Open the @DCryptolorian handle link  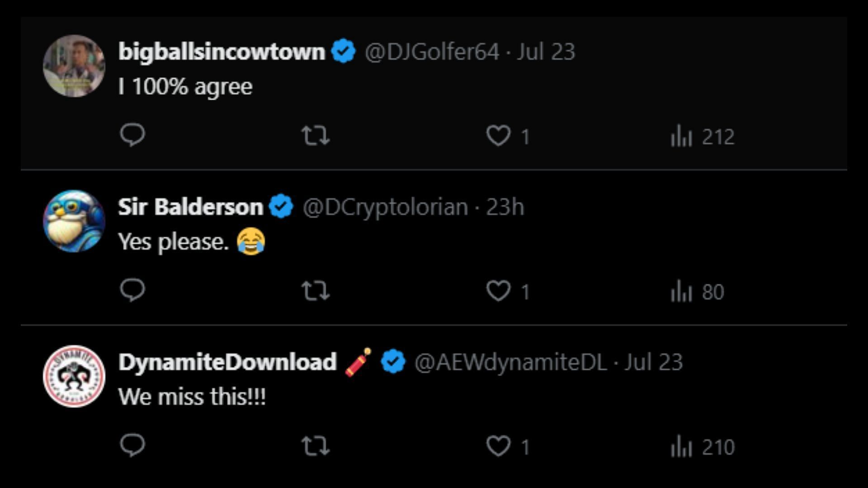(x=385, y=207)
